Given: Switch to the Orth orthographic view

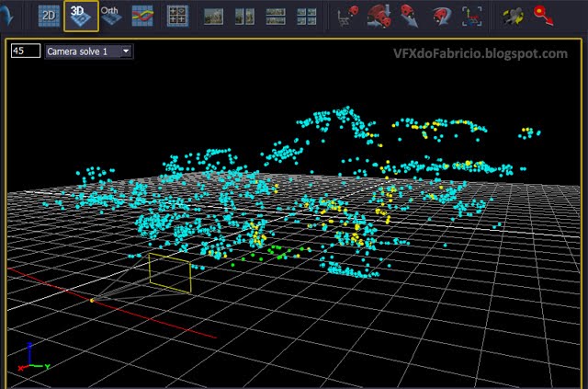Looking at the screenshot, I should (x=111, y=17).
